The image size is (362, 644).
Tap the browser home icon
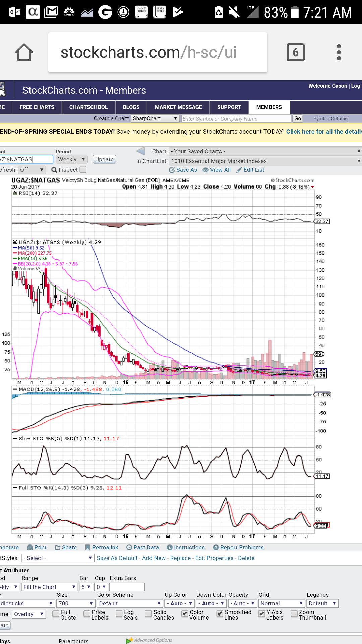[24, 52]
